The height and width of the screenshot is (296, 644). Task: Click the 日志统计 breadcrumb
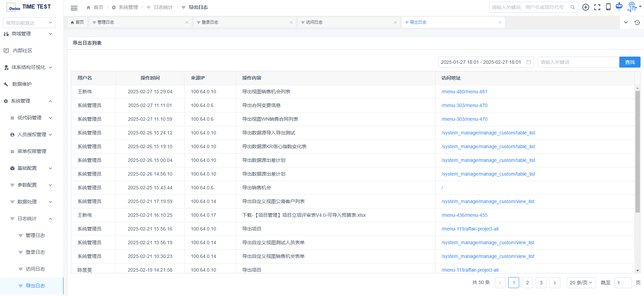(160, 7)
